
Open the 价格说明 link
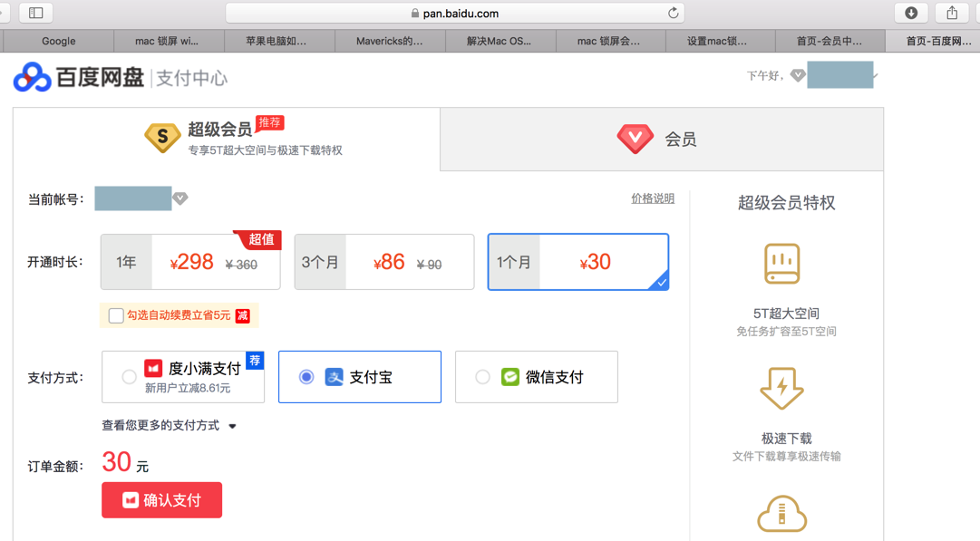pyautogui.click(x=653, y=198)
